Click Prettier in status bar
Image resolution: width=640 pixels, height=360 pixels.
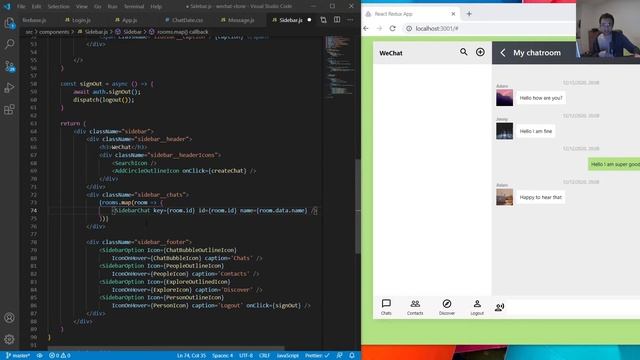(317, 356)
